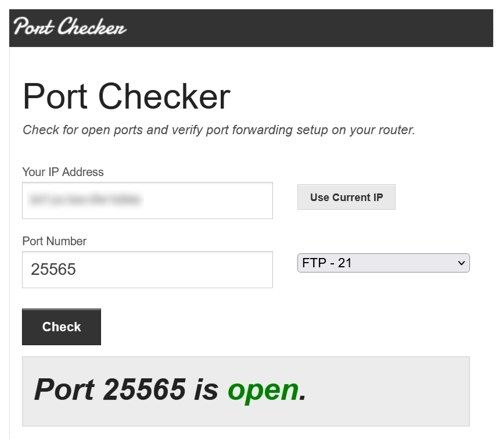This screenshot has width=503, height=448.
Task: Click inside the Your IP Address field
Action: pos(147,200)
